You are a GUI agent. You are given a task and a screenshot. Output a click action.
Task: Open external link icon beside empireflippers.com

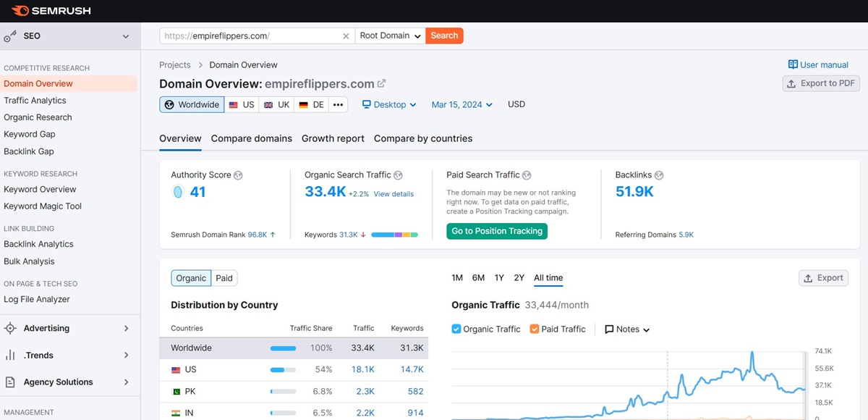(382, 84)
